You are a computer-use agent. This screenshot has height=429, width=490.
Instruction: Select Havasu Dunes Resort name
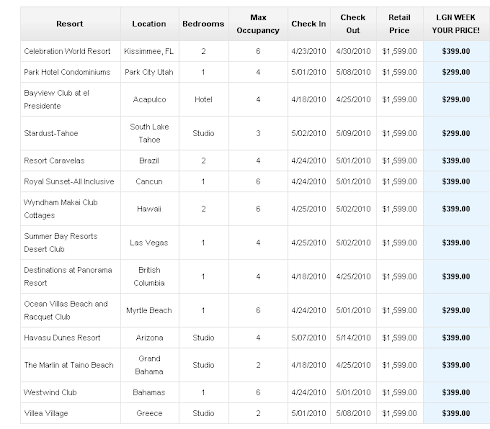62,338
